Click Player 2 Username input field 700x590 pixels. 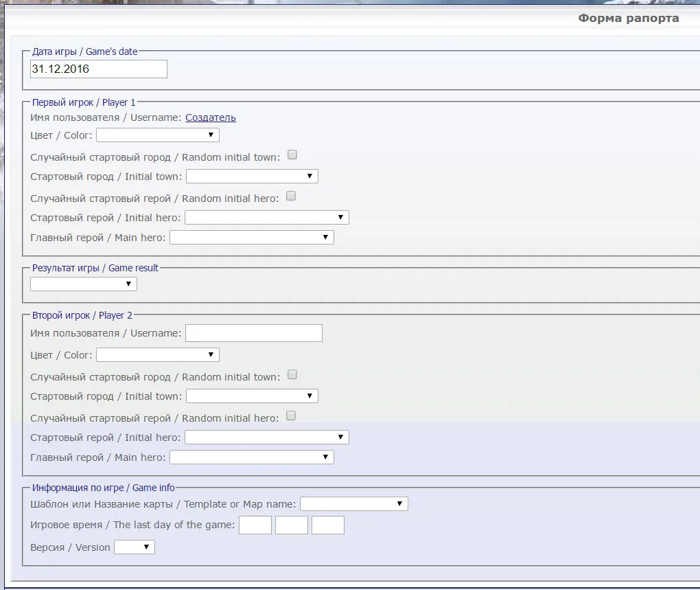click(x=254, y=333)
